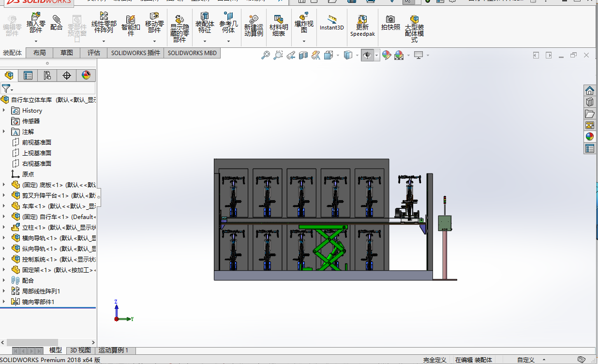This screenshot has width=598, height=364.
Task: Switch to the 模型 (Model) bottom tab
Action: coord(56,350)
